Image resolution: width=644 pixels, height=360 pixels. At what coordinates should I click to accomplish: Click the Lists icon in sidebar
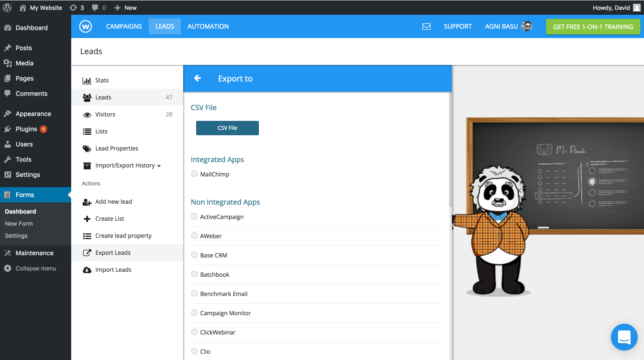[87, 132]
